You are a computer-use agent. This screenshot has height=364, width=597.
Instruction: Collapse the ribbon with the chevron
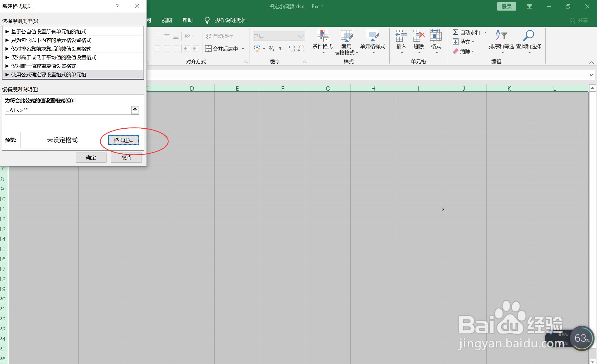(591, 63)
